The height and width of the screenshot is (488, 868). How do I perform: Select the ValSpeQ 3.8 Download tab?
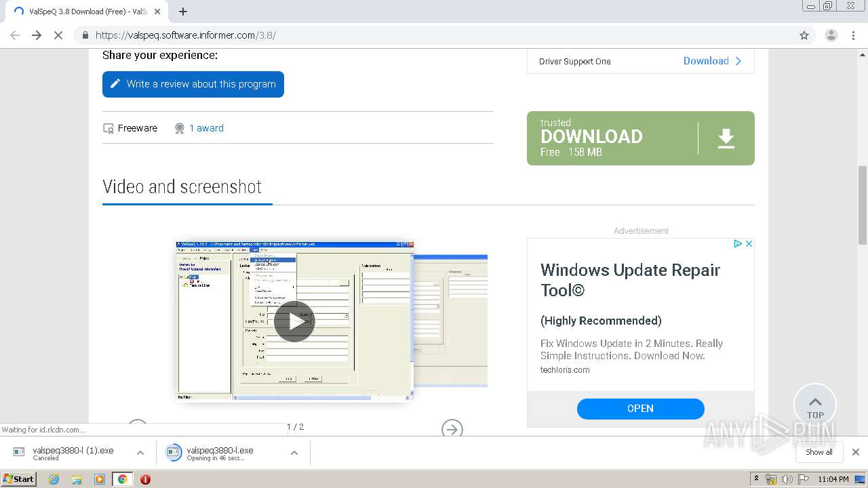[x=87, y=12]
